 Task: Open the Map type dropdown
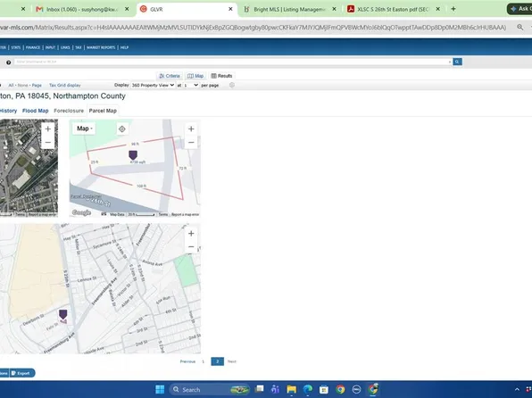[x=84, y=129]
